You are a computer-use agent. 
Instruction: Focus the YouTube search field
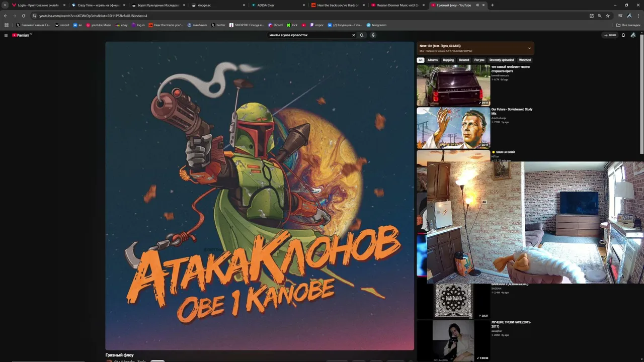tap(309, 35)
